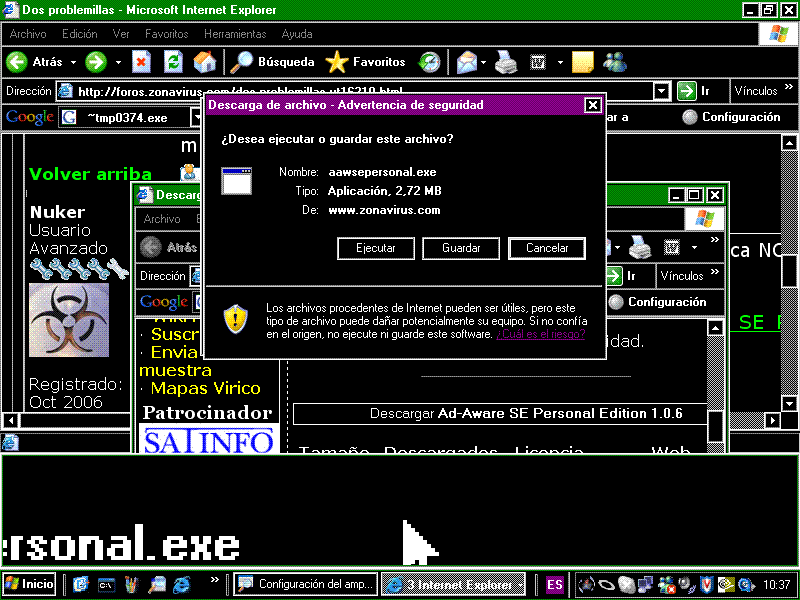
Task: Click scroll up arrow of main window scrollbar
Action: [789, 143]
